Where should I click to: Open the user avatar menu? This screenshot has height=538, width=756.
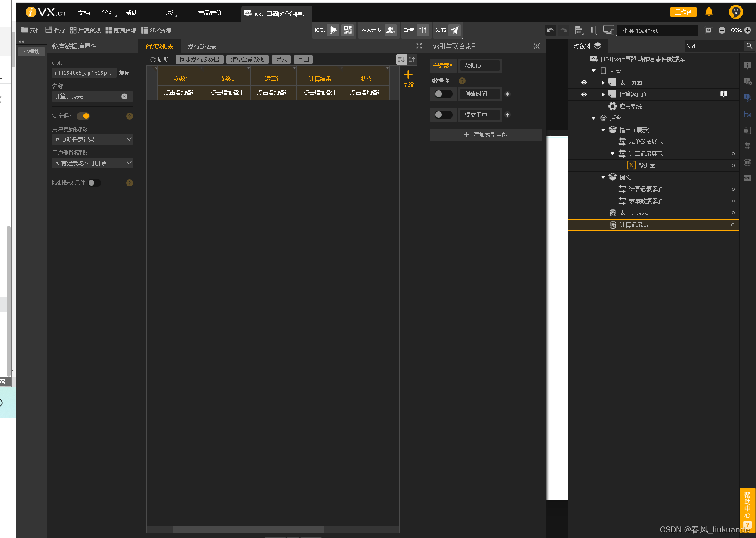point(736,12)
